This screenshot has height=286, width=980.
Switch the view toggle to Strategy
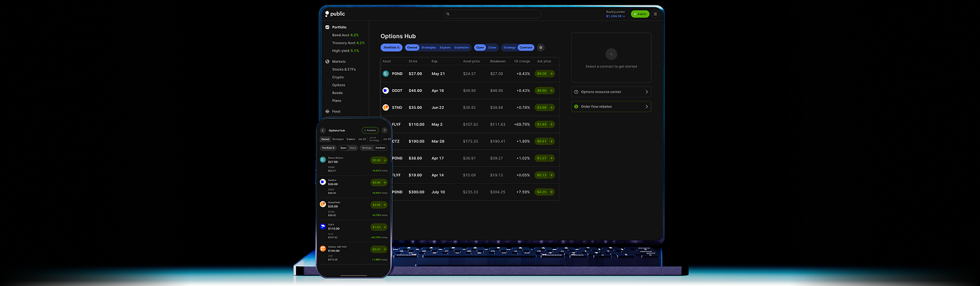point(509,48)
